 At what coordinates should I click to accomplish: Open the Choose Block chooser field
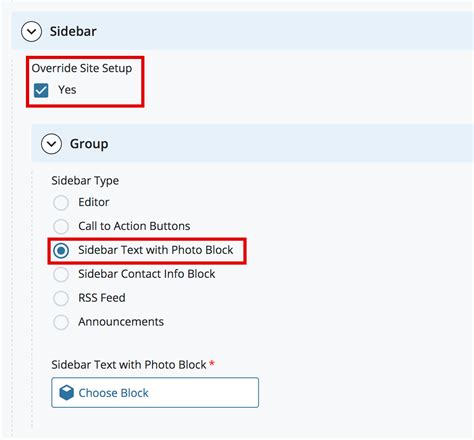click(155, 393)
